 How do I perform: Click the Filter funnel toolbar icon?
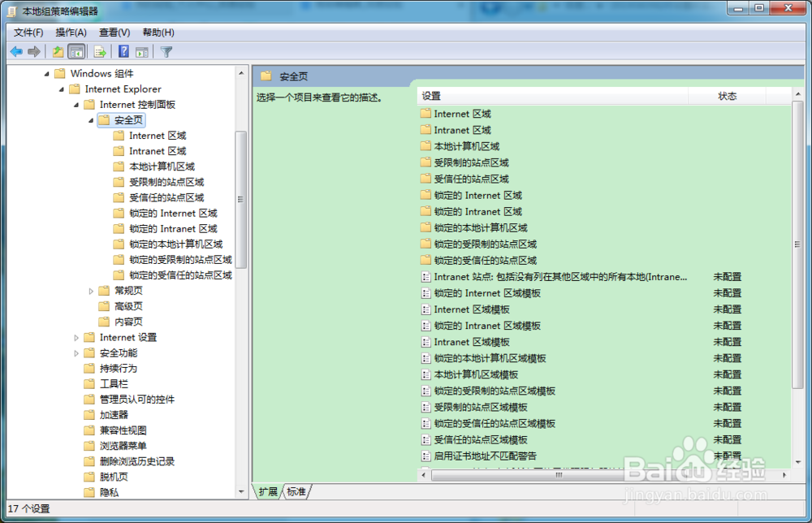point(166,52)
